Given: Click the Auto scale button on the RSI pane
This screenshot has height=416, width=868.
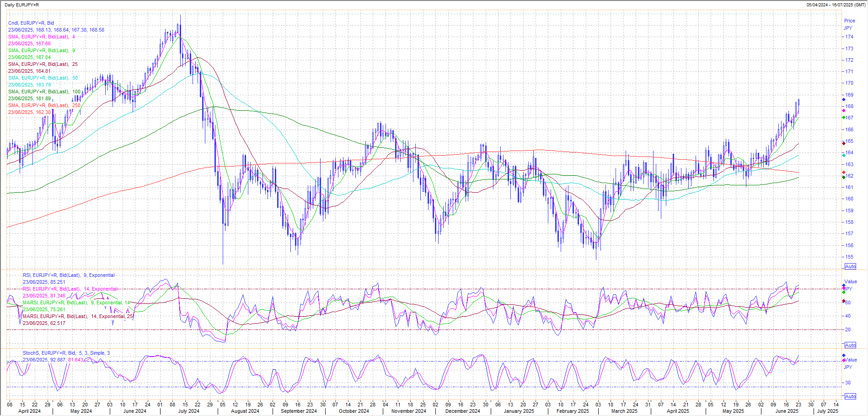Looking at the screenshot, I should 850,345.
